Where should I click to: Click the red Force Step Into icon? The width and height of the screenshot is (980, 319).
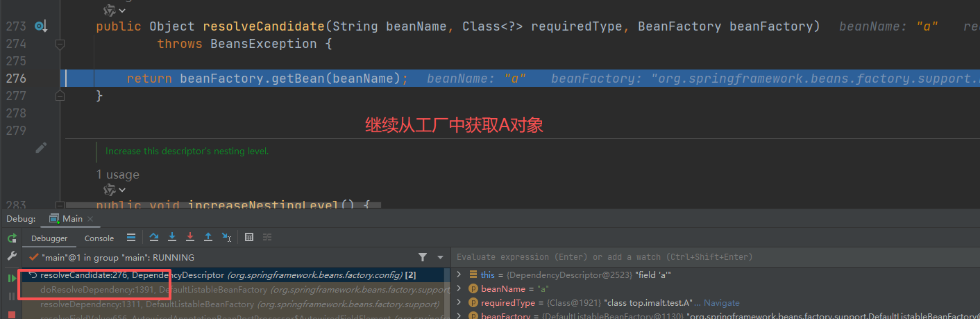[x=190, y=238]
